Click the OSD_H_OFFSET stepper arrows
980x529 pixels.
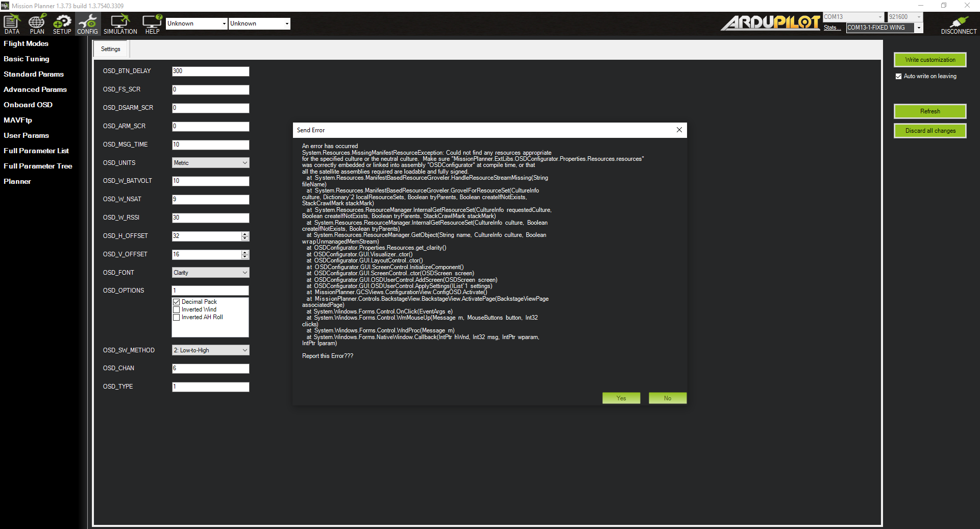(245, 236)
